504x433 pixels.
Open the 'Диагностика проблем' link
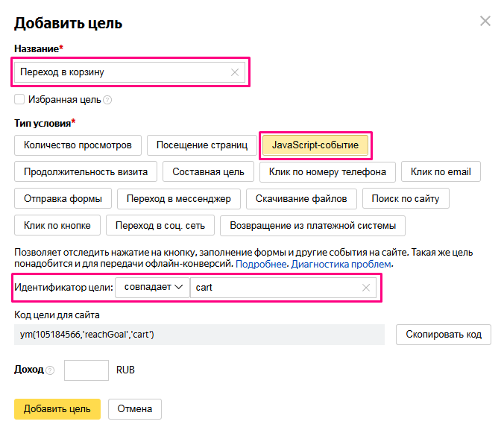[341, 265]
